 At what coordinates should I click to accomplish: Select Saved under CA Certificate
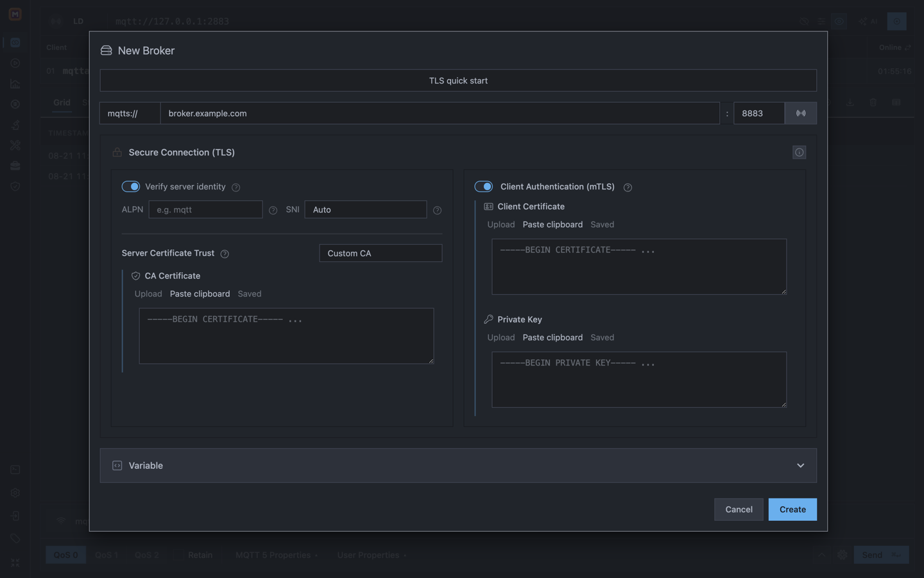[250, 293]
